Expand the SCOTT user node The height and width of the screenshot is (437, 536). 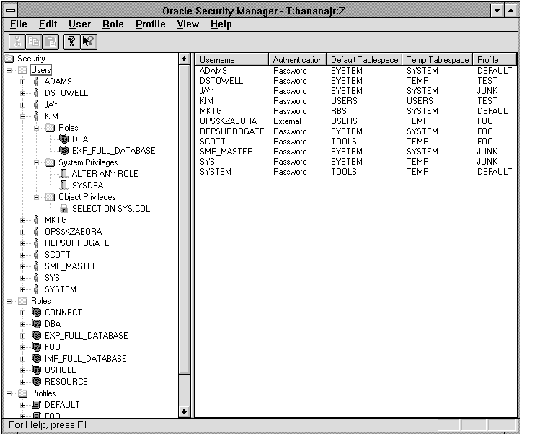[x=23, y=255]
